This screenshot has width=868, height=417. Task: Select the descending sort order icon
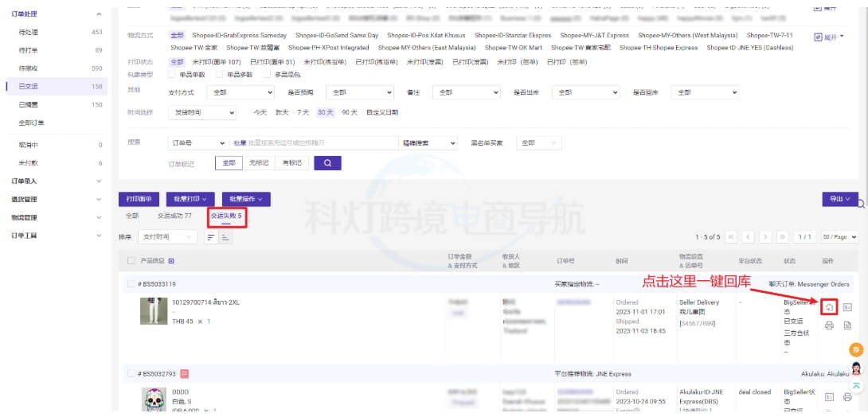[212, 237]
